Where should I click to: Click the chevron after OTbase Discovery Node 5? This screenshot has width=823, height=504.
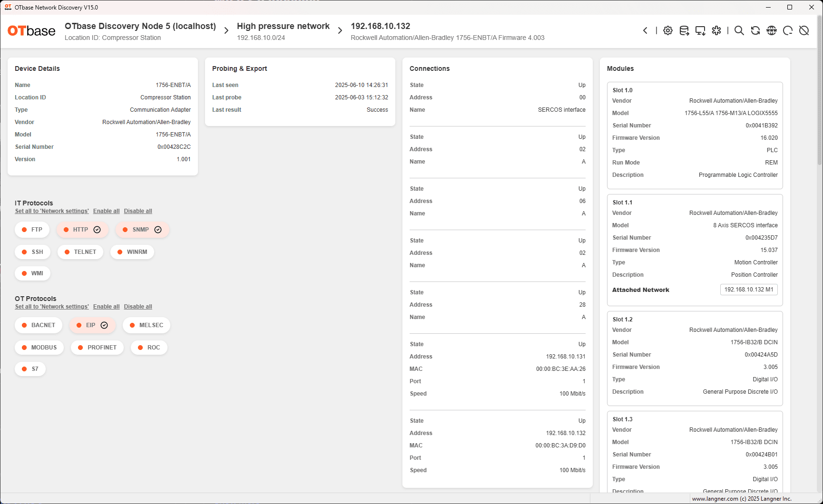click(x=226, y=31)
